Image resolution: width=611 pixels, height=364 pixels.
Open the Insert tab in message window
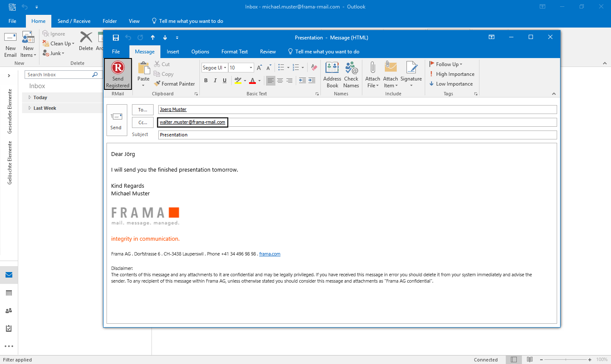(x=173, y=52)
